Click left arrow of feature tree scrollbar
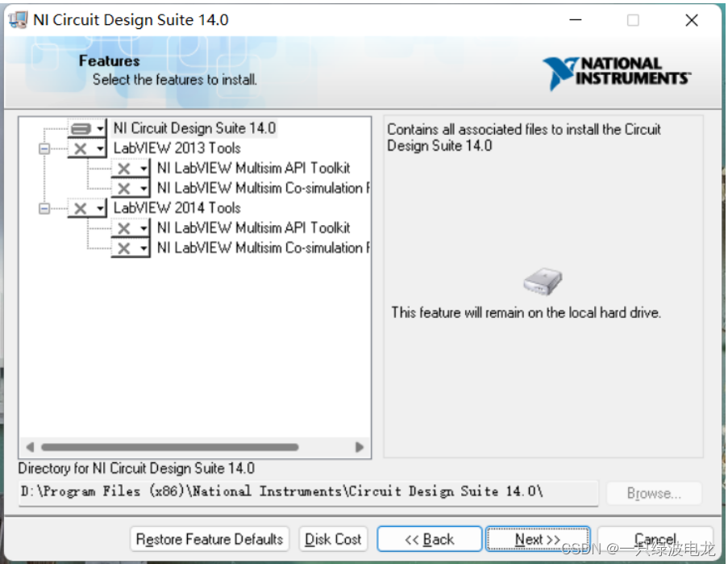Viewport: 728px width, 564px height. pyautogui.click(x=30, y=447)
